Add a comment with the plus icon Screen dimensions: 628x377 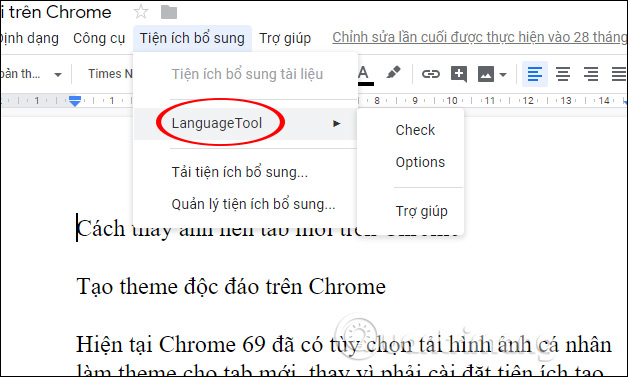(459, 74)
